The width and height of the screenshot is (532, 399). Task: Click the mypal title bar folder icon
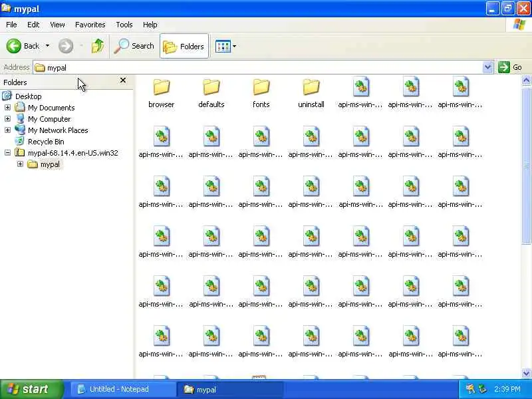tap(7, 8)
